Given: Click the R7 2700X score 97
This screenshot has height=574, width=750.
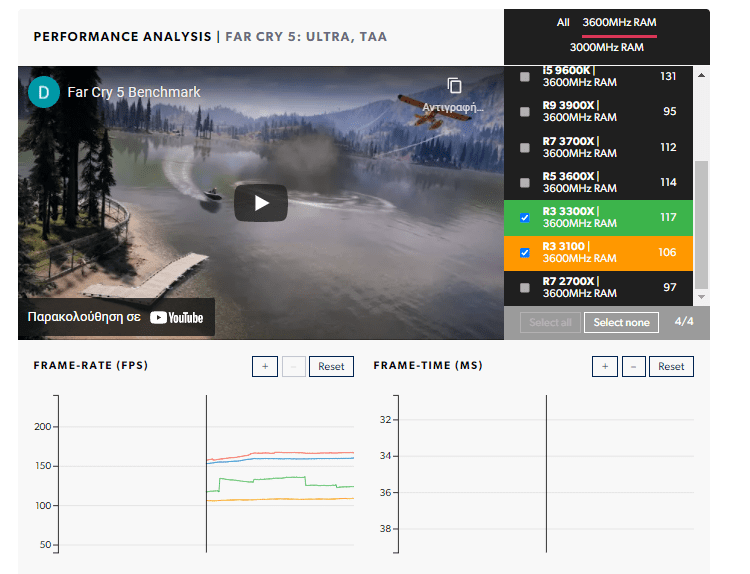Looking at the screenshot, I should tap(670, 287).
